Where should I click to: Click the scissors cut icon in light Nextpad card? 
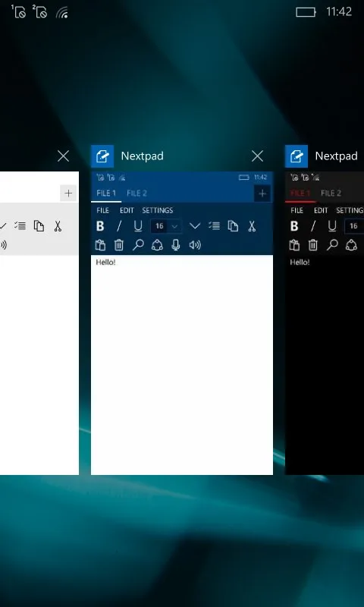(x=58, y=226)
